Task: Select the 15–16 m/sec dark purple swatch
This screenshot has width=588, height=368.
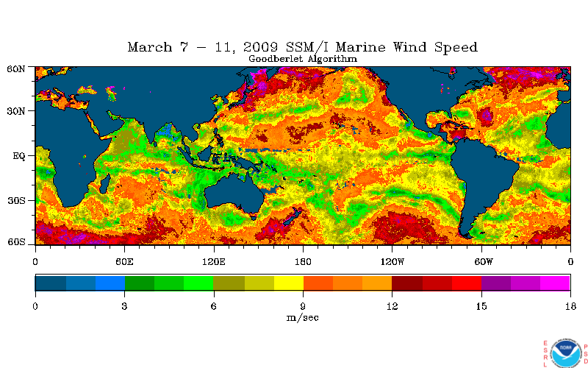Action: [x=496, y=283]
